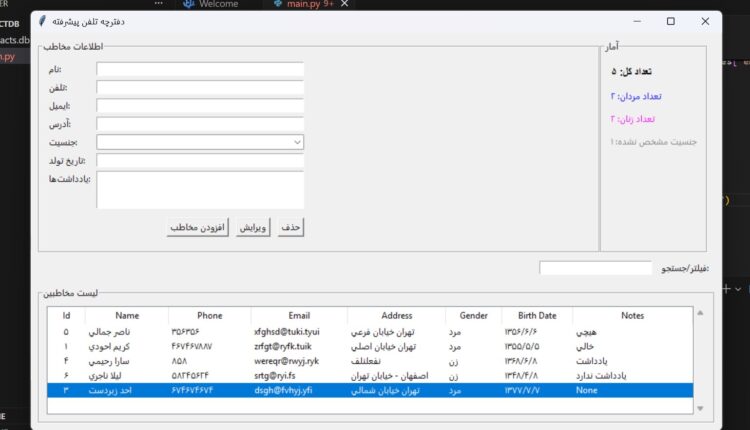This screenshot has width=750, height=430.
Task: Click the None notes cell
Action: click(x=586, y=390)
